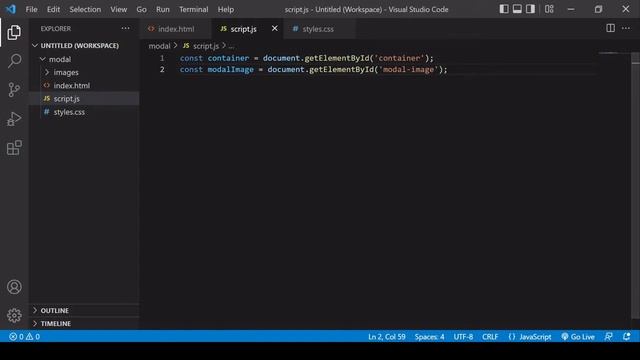The image size is (640, 360).
Task: Click line number 1 in the gutter
Action: pos(162,58)
